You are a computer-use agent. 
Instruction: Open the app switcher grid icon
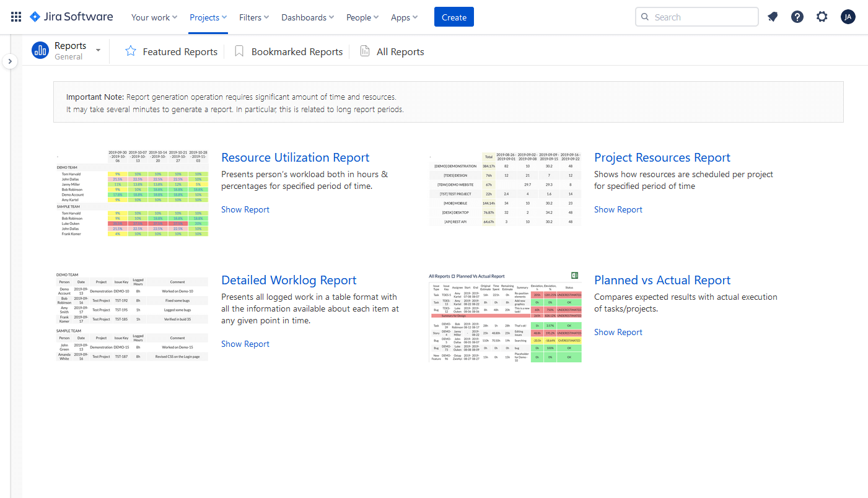tap(15, 17)
